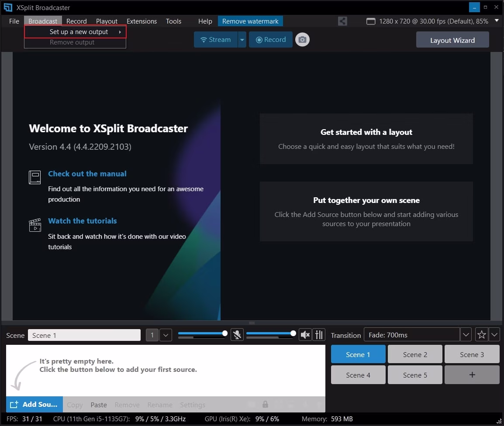
Task: Switch to Scene 5
Action: click(415, 374)
